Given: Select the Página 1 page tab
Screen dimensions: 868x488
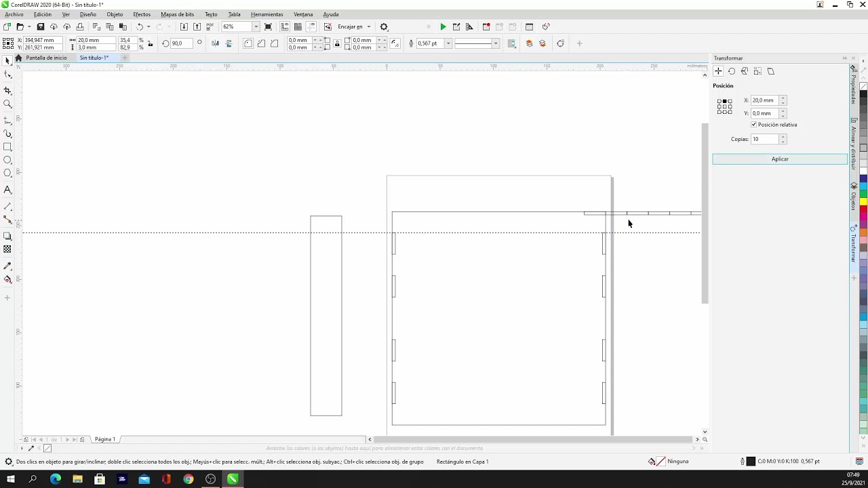Looking at the screenshot, I should tap(104, 439).
